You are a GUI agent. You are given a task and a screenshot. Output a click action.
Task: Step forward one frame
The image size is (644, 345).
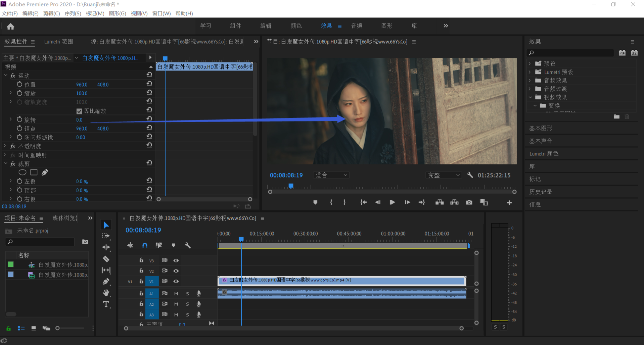(x=407, y=202)
